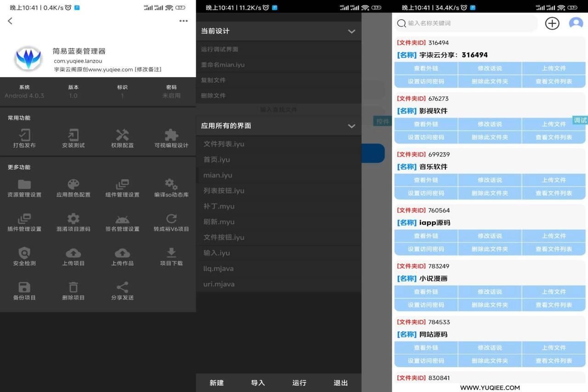Viewport: 588px width, 392px height.
Task: Open 备份项目 (backup project)
Action: click(x=24, y=291)
